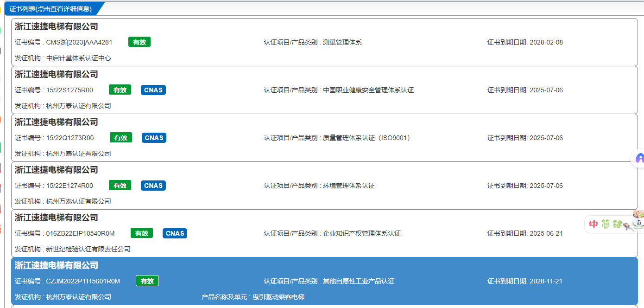The width and height of the screenshot is (644, 308).
Task: Click the 有效 badge beside CZJM2022P1115601R0M
Action: 147,281
